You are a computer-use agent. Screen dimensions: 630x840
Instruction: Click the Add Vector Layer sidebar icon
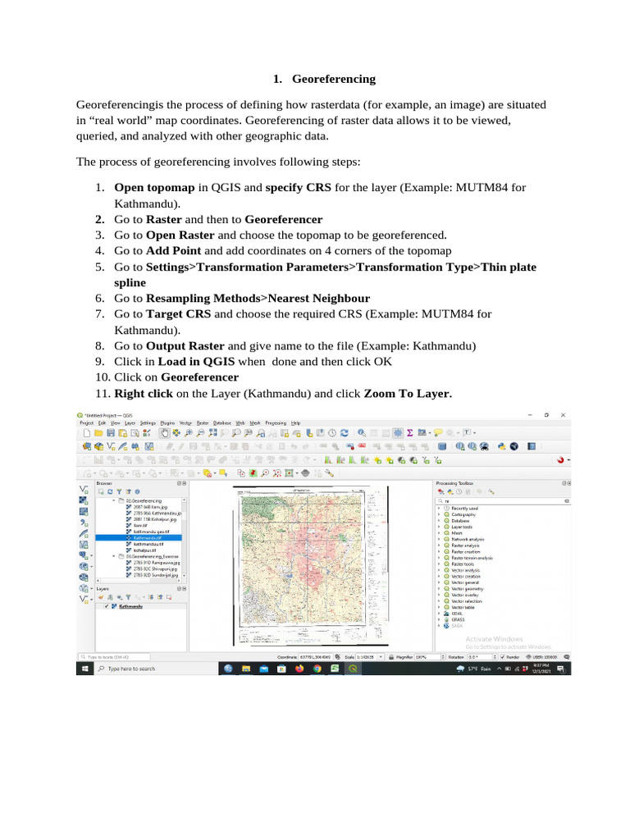click(x=84, y=490)
